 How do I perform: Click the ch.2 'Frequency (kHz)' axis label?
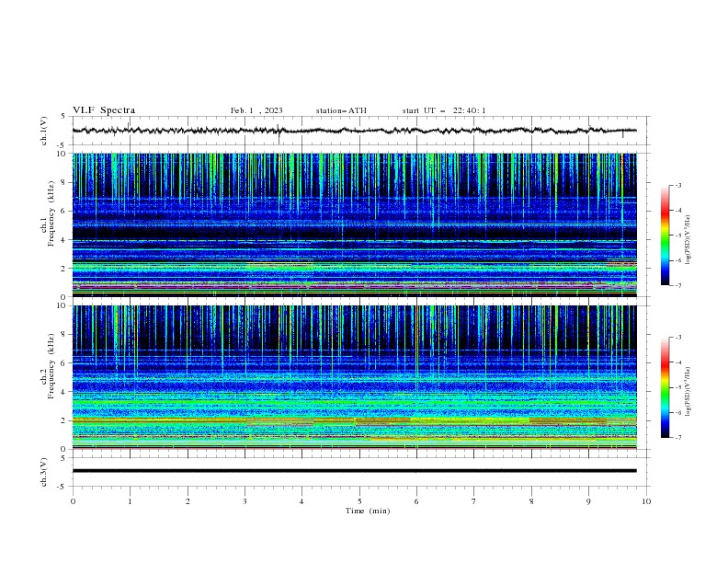click(x=51, y=365)
